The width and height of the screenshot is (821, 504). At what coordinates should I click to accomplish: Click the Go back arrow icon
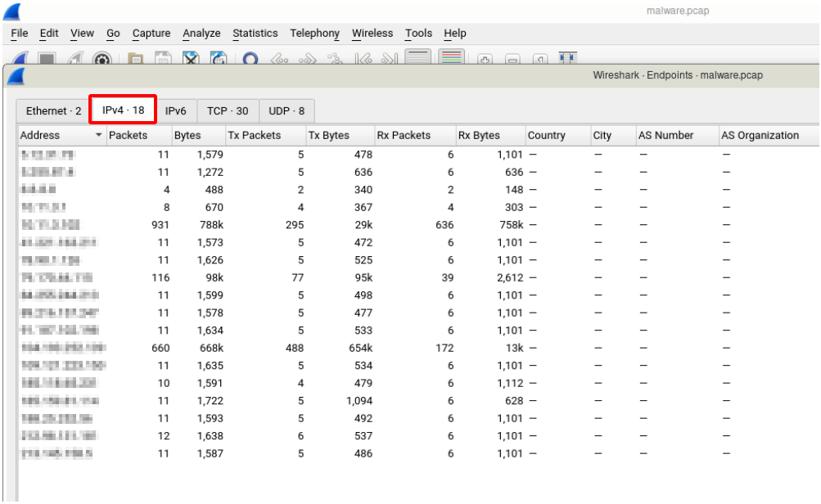[x=279, y=59]
